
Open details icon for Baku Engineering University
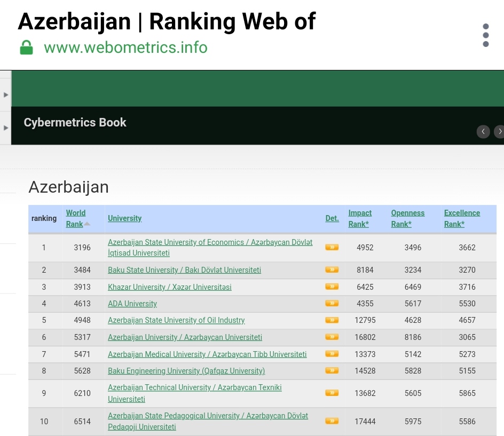click(332, 370)
